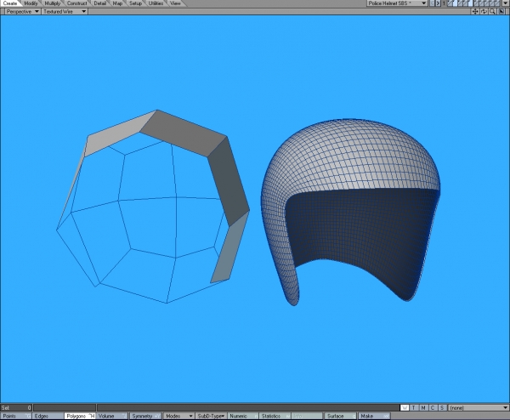
Task: Open the Detail tab
Action: pos(99,3)
